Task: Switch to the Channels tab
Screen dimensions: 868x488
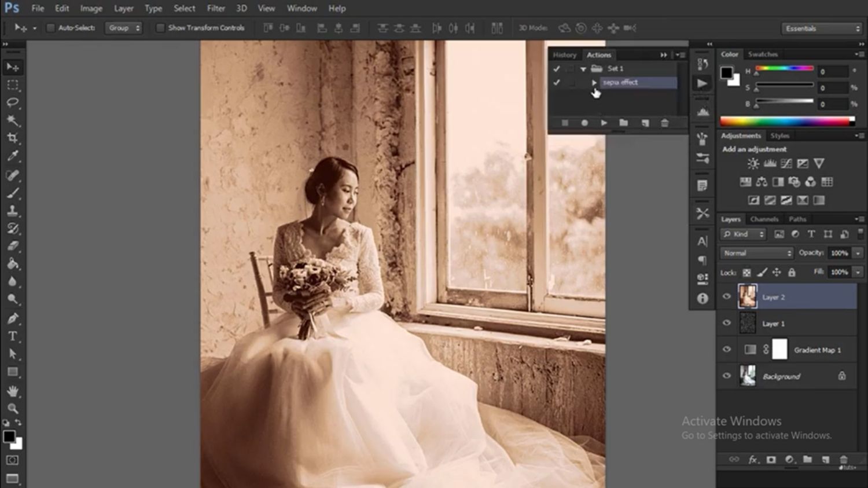Action: (x=764, y=219)
